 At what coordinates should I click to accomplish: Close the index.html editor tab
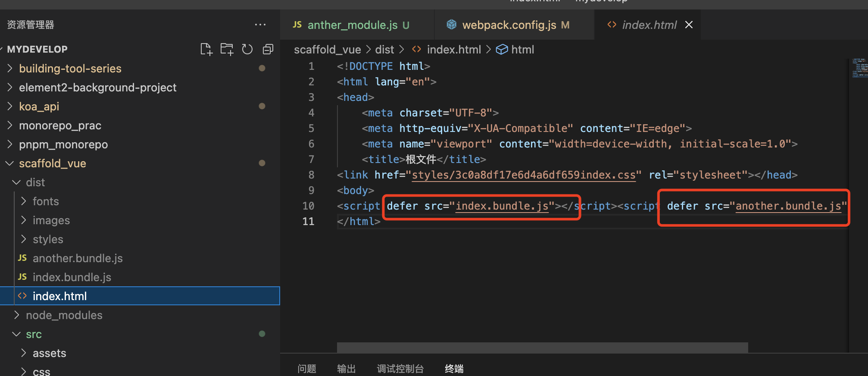coord(689,25)
